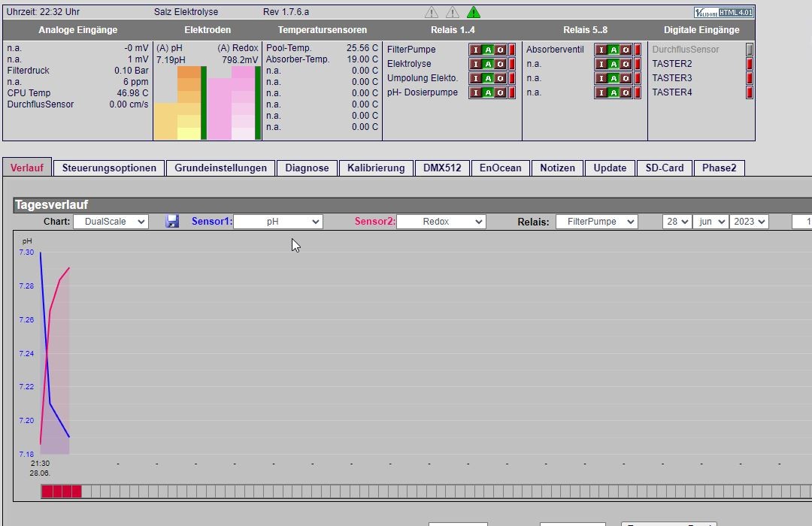Image resolution: width=812 pixels, height=526 pixels.
Task: Click the floppy disk save icon
Action: click(x=172, y=222)
